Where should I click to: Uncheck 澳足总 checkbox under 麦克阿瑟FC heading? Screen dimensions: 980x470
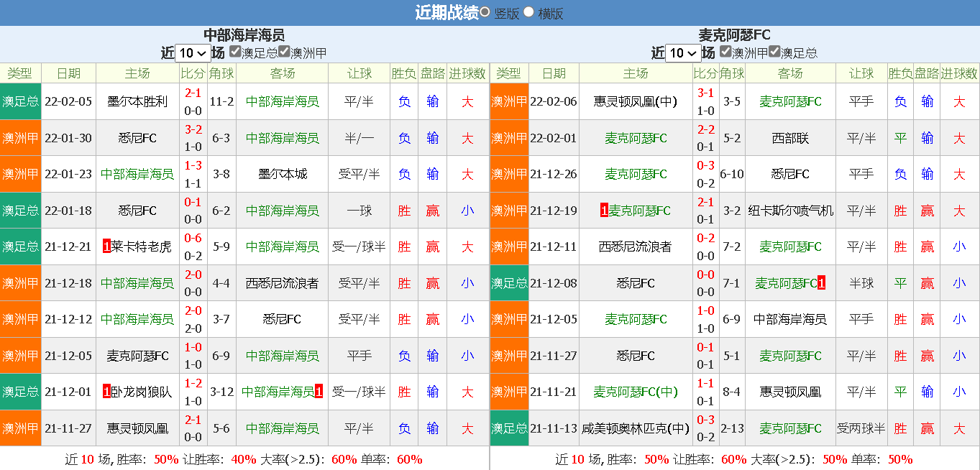point(774,51)
